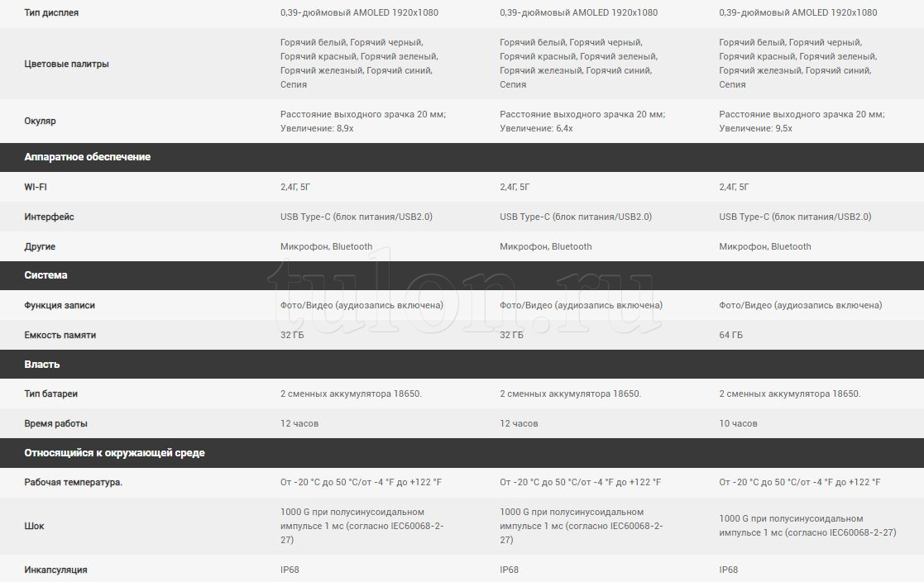
Task: Click the 'Другие' row label
Action: click(40, 246)
